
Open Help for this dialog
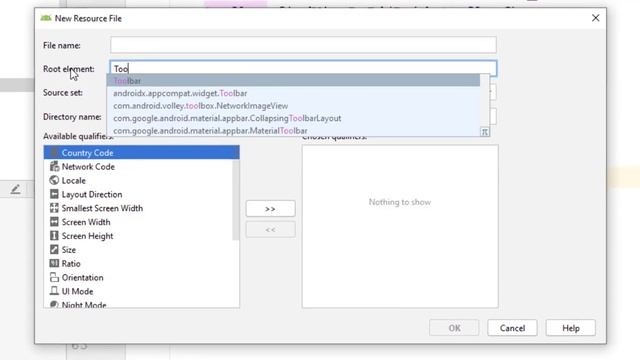[x=571, y=328]
